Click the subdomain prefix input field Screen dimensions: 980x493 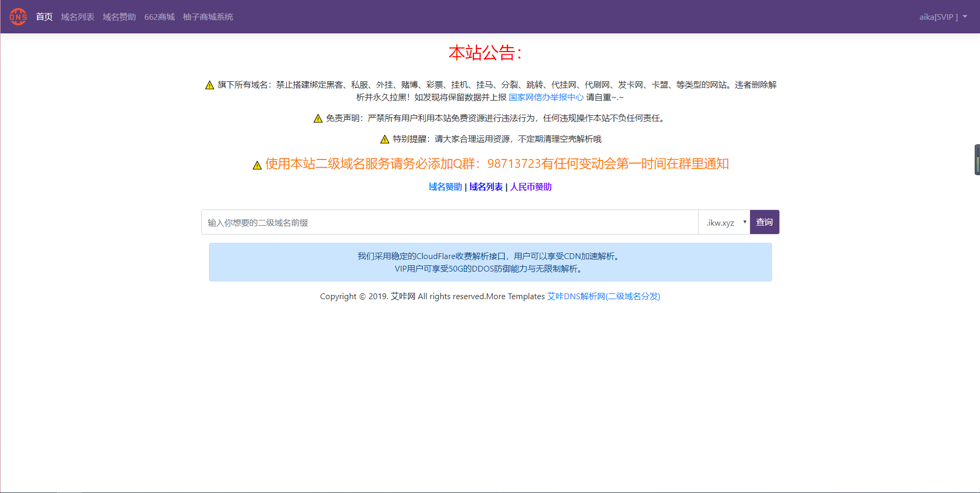[448, 221]
